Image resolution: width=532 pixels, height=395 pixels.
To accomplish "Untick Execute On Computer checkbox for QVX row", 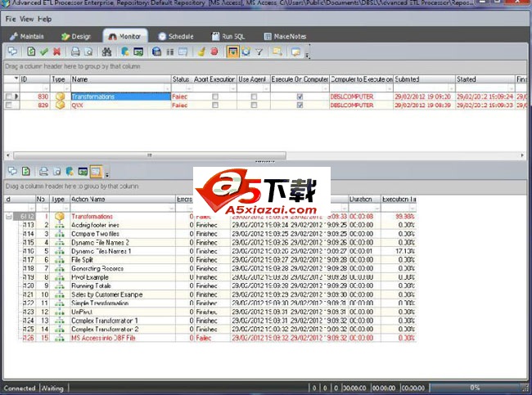I will pos(300,105).
